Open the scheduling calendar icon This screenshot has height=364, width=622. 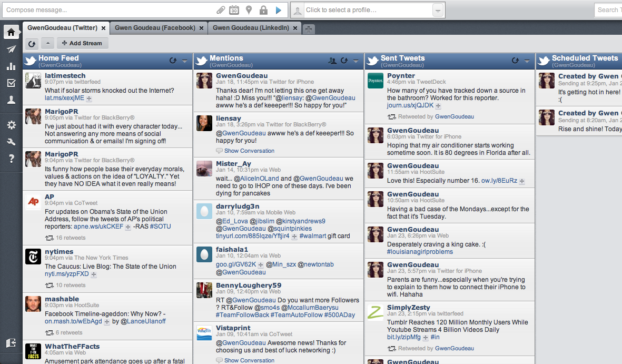234,10
